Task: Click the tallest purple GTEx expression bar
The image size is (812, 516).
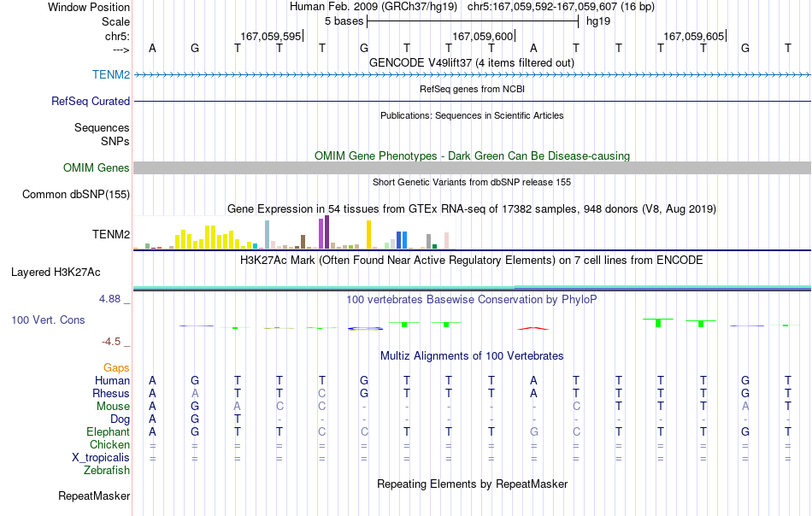Action: [x=327, y=232]
